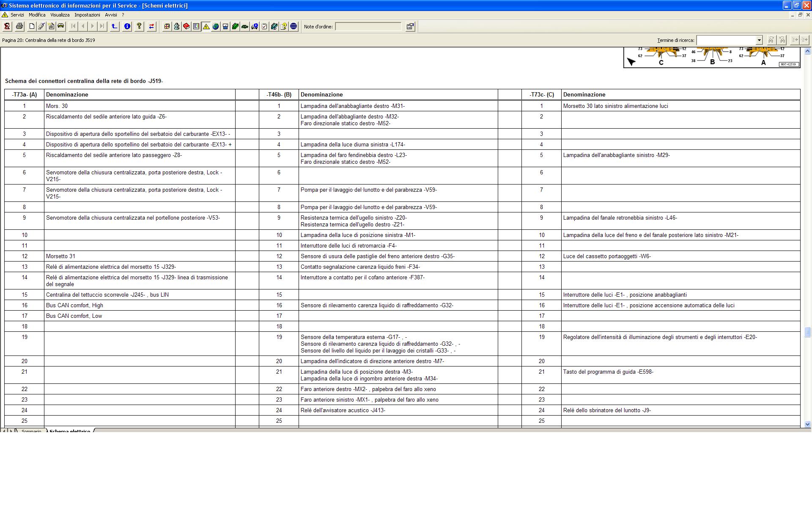Click the document with checkmark toolbar icon
The height and width of the screenshot is (518, 812).
pyautogui.click(x=41, y=26)
